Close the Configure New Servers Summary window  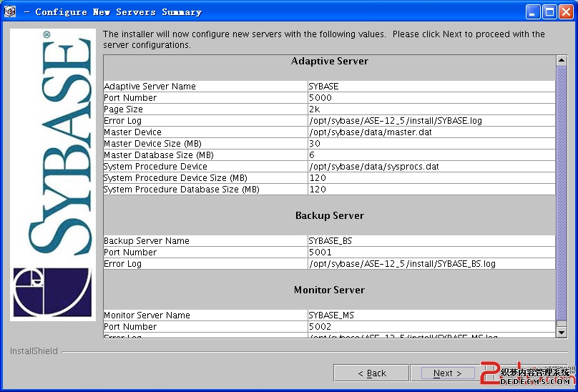pyautogui.click(x=566, y=11)
